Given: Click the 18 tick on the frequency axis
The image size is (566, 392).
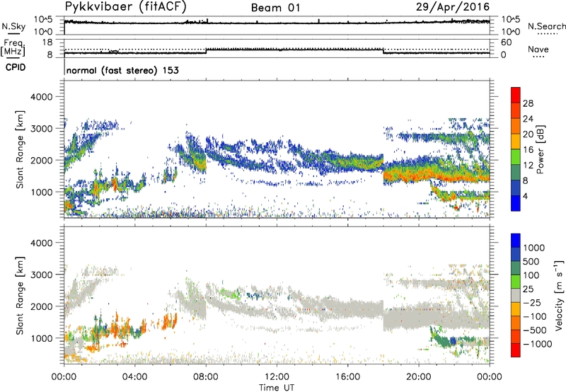Looking at the screenshot, I should coord(47,42).
